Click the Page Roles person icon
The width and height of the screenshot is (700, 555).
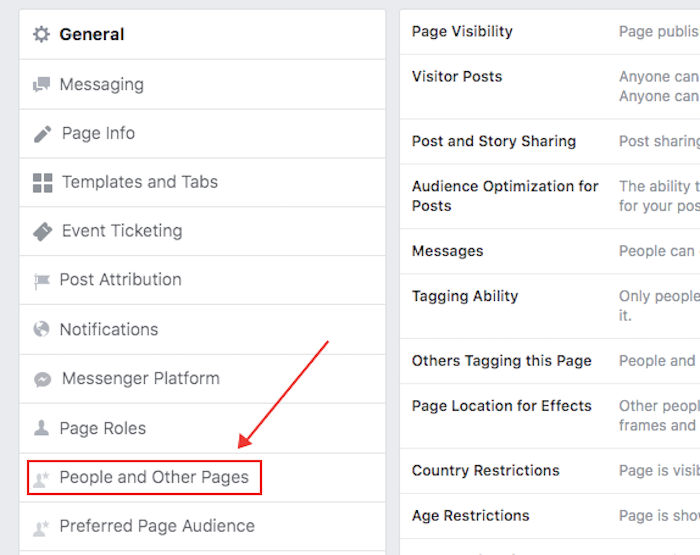click(41, 428)
